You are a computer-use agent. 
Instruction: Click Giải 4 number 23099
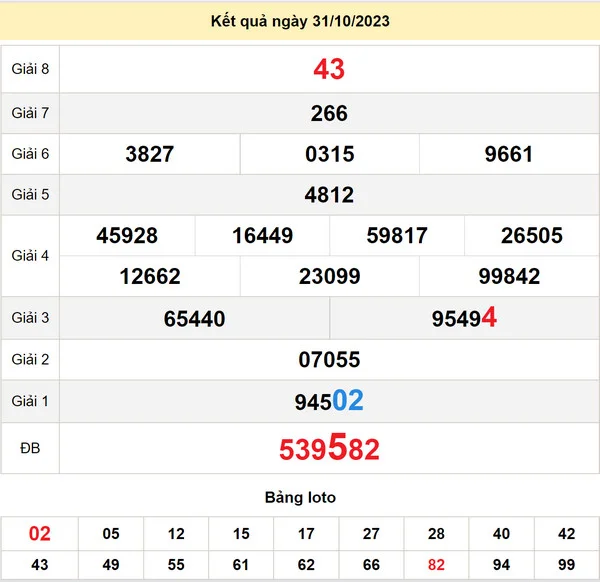[x=329, y=276]
